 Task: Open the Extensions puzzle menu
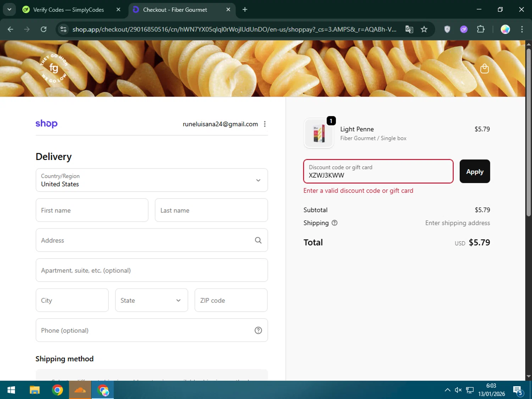(481, 29)
